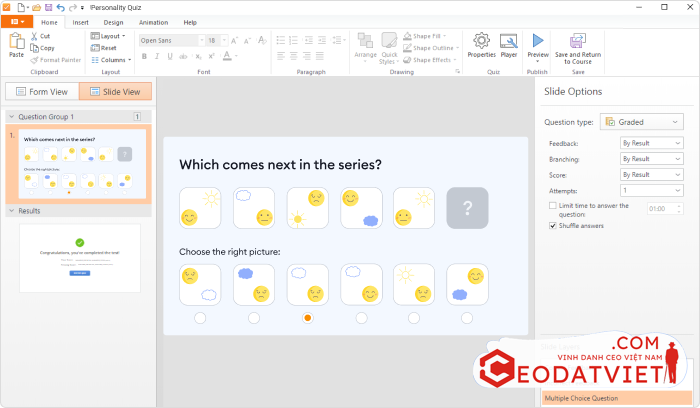Image resolution: width=700 pixels, height=408 pixels.
Task: Open the Arrange tool
Action: [366, 46]
